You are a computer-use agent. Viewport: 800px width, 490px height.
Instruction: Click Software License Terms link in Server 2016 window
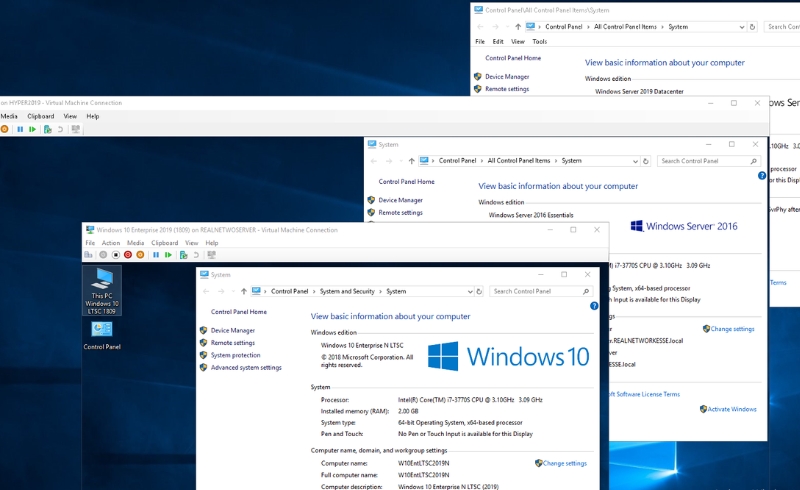tap(644, 395)
